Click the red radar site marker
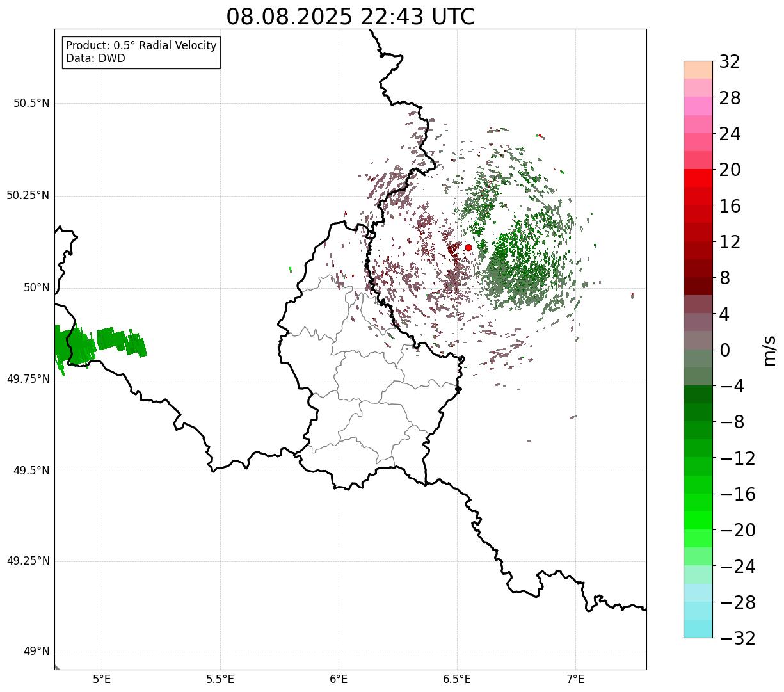Screen dimensions: 784x692 (x=468, y=247)
